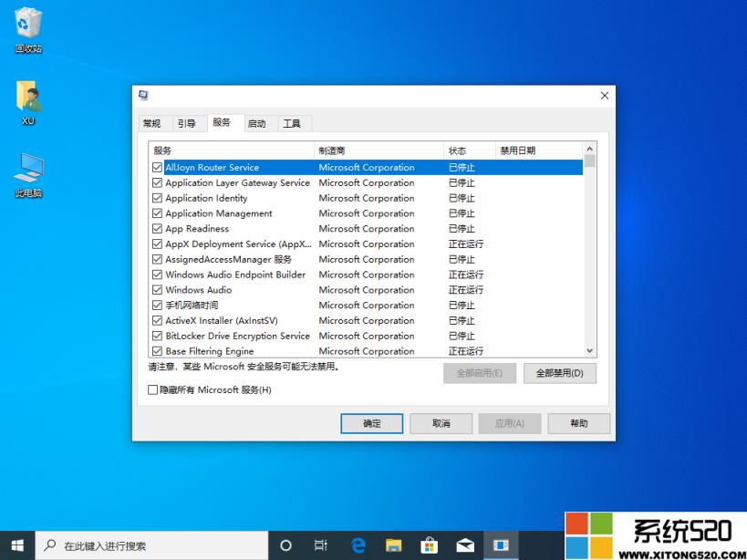The height and width of the screenshot is (560, 747).
Task: Uncheck the AllJoyn Router Service checkbox
Action: pos(156,167)
